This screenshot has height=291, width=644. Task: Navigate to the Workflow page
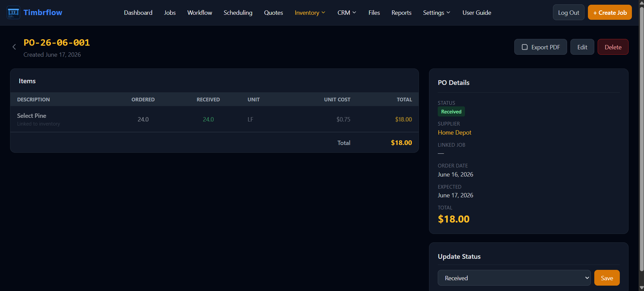[x=200, y=13]
